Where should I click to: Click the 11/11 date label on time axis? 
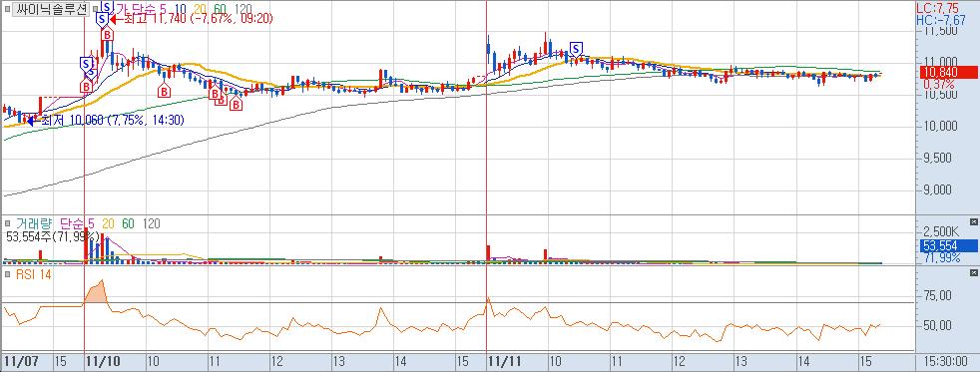505,361
